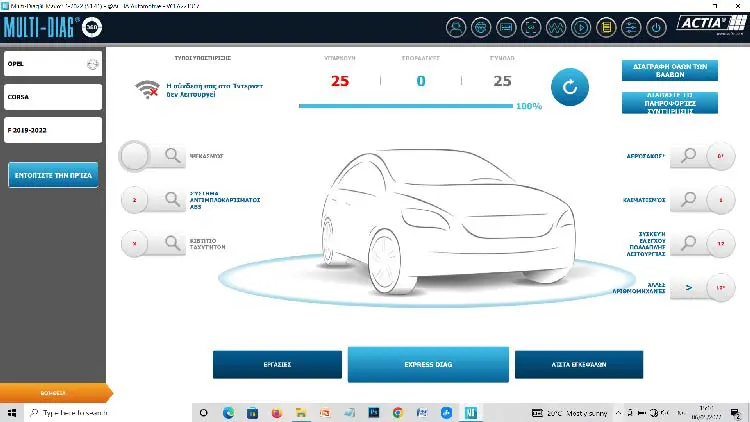Click the 100% scan progress bar
Image resolution: width=750 pixels, height=422 pixels.
406,106
